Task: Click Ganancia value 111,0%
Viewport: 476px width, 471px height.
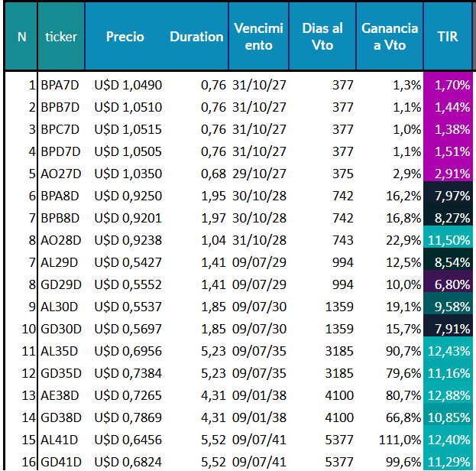Action: point(400,440)
